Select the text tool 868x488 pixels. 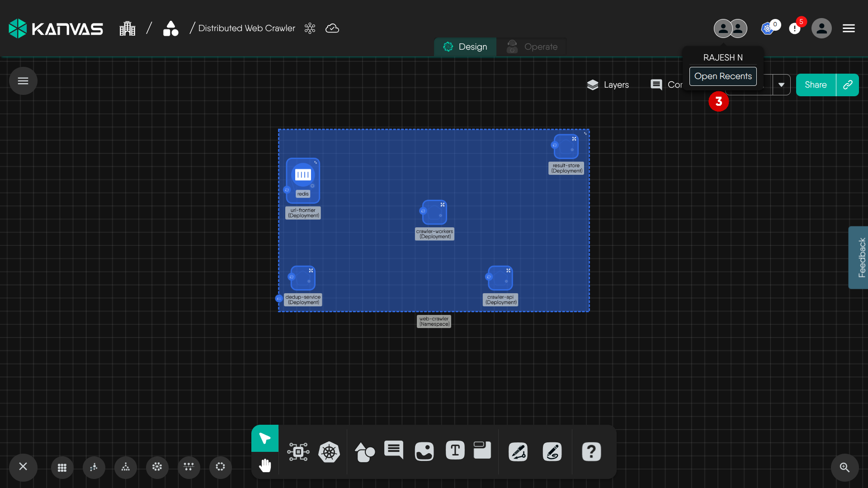(455, 450)
